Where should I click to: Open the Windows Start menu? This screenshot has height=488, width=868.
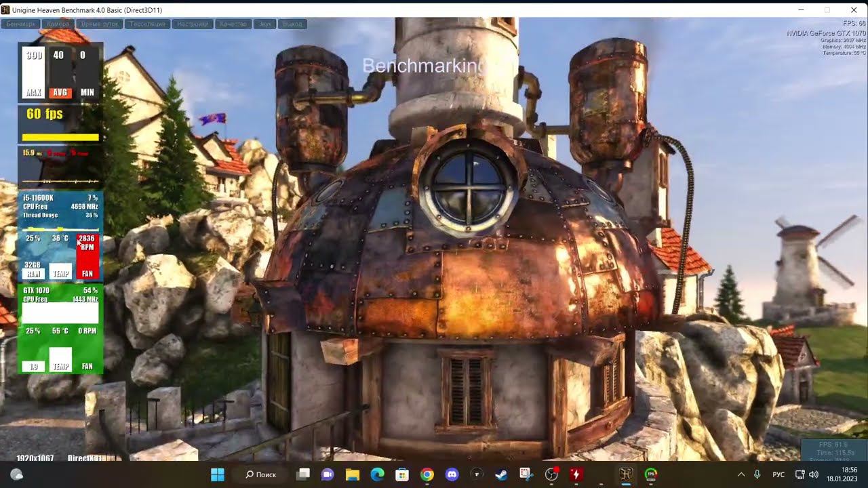218,474
